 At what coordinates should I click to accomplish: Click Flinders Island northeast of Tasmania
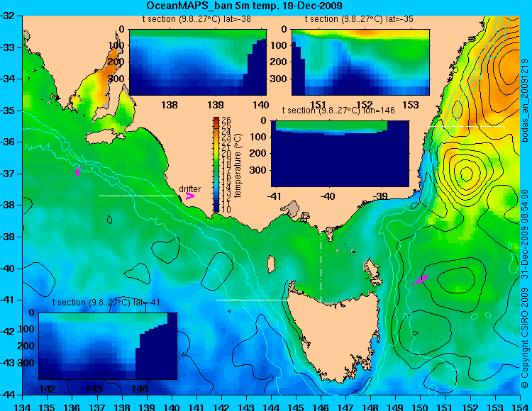pyautogui.click(x=372, y=269)
